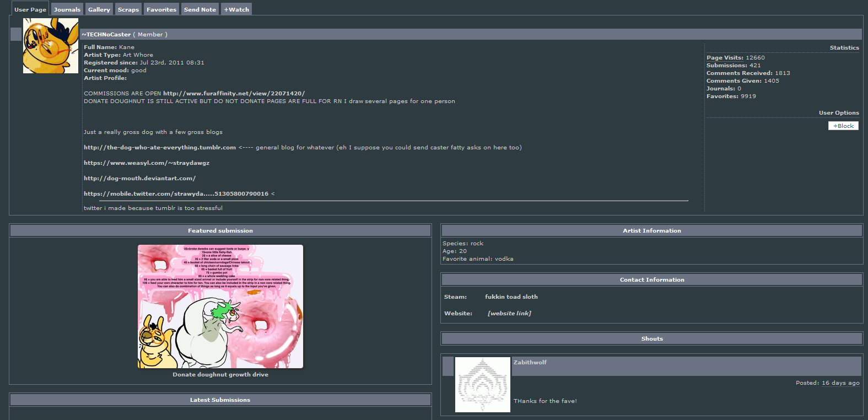Click the Statistics heading
The width and height of the screenshot is (868, 420).
point(844,48)
